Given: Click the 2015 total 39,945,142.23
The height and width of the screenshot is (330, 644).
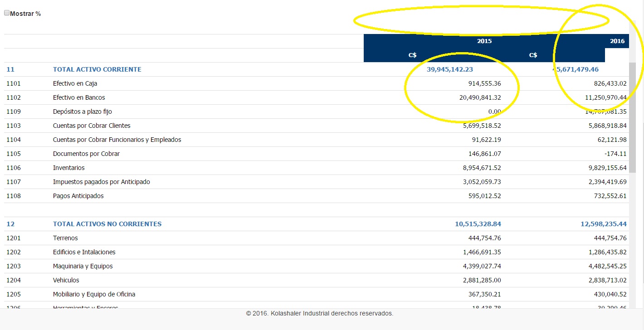Looking at the screenshot, I should pyautogui.click(x=450, y=69).
